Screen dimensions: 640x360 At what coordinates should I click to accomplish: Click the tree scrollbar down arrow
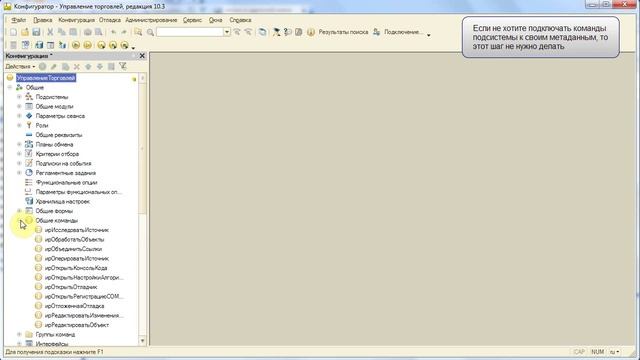coord(142,341)
